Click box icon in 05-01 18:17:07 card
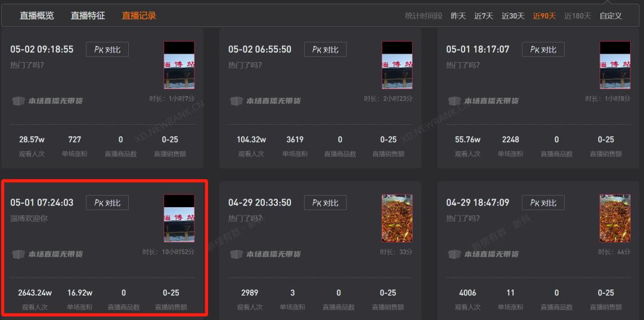 [454, 101]
